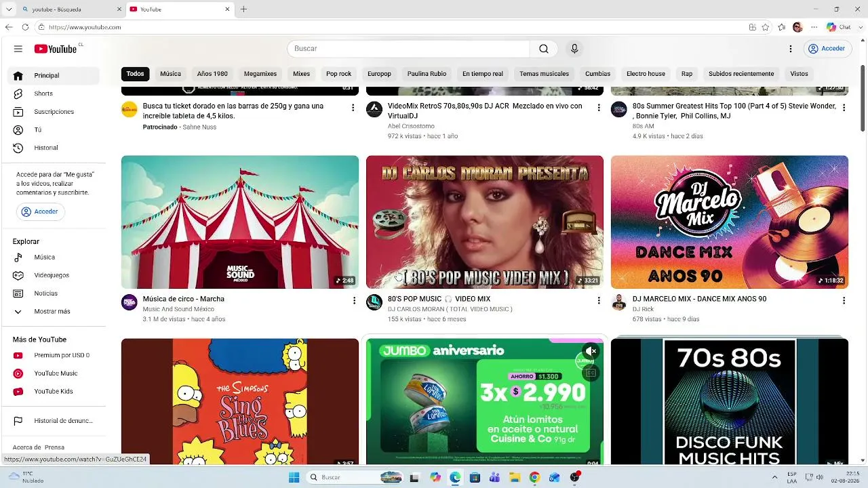
Task: Select the Todos filter chip
Action: (135, 74)
